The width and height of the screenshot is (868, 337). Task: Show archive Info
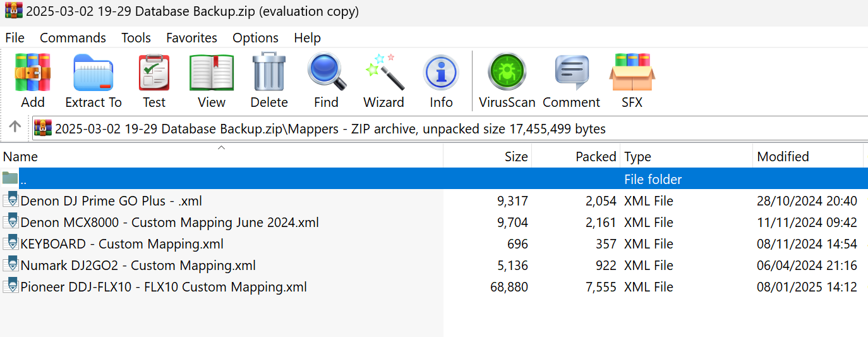coord(441,73)
